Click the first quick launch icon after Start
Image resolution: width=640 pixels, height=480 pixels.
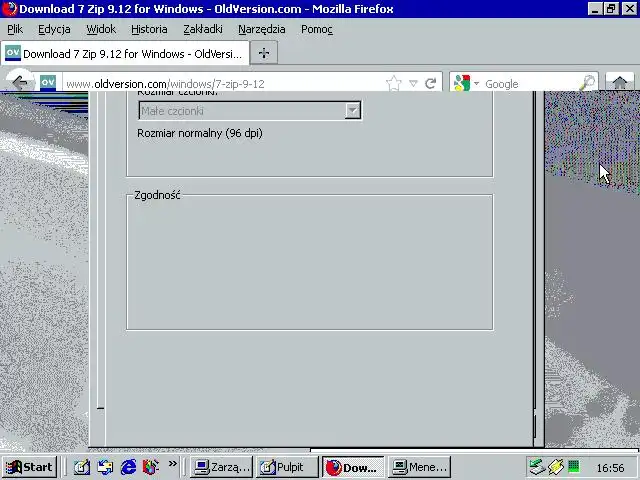82,467
